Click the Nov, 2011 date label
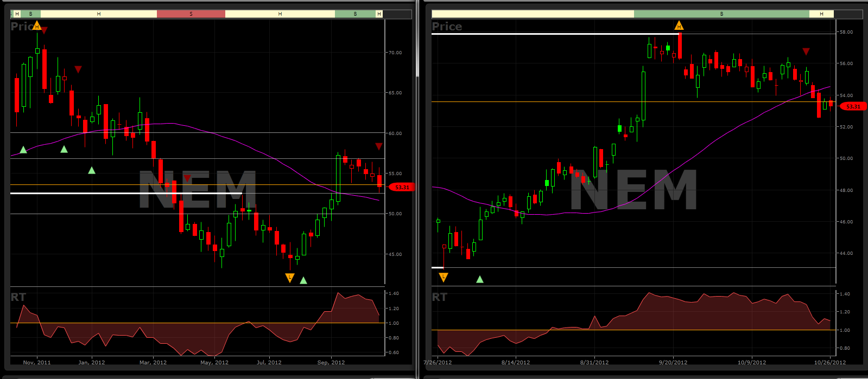The height and width of the screenshot is (379, 868). pyautogui.click(x=37, y=362)
